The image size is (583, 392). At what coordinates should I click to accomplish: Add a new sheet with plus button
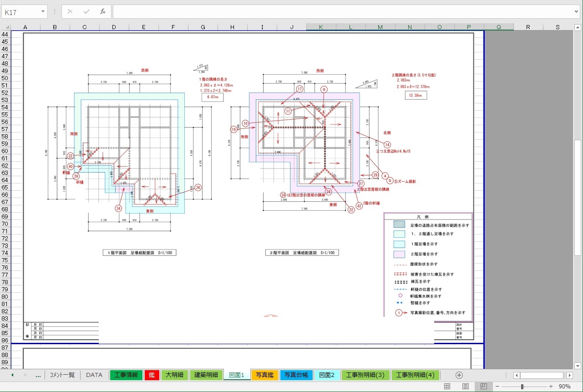[x=459, y=375]
